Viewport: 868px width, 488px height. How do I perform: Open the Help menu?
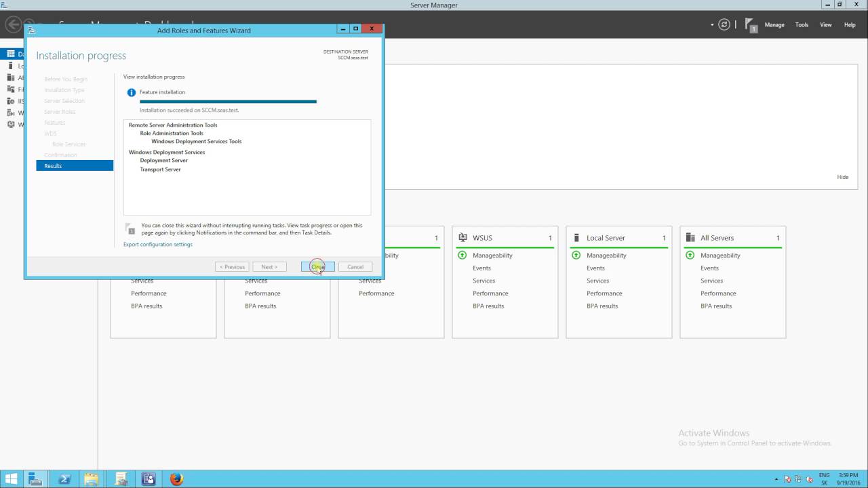(x=850, y=25)
